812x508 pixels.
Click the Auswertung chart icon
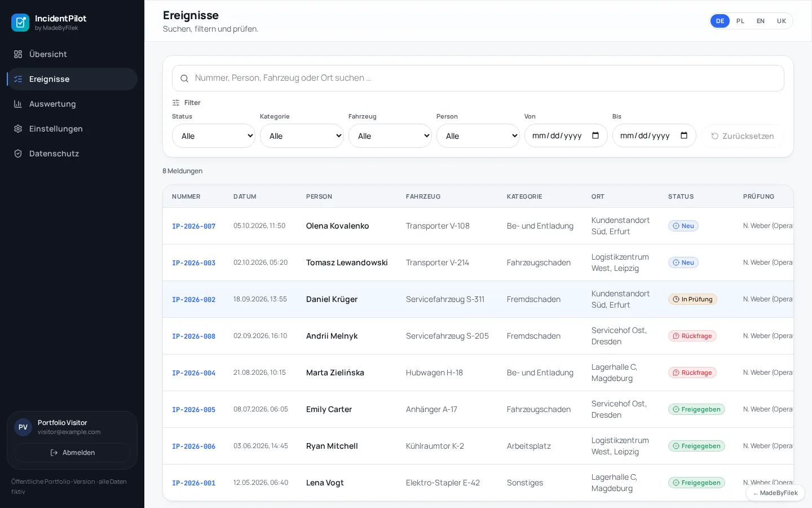pyautogui.click(x=18, y=104)
